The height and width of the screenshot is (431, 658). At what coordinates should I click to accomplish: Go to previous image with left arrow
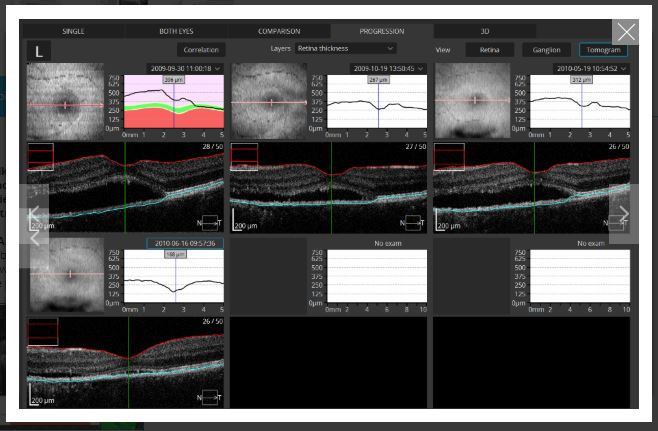(33, 214)
